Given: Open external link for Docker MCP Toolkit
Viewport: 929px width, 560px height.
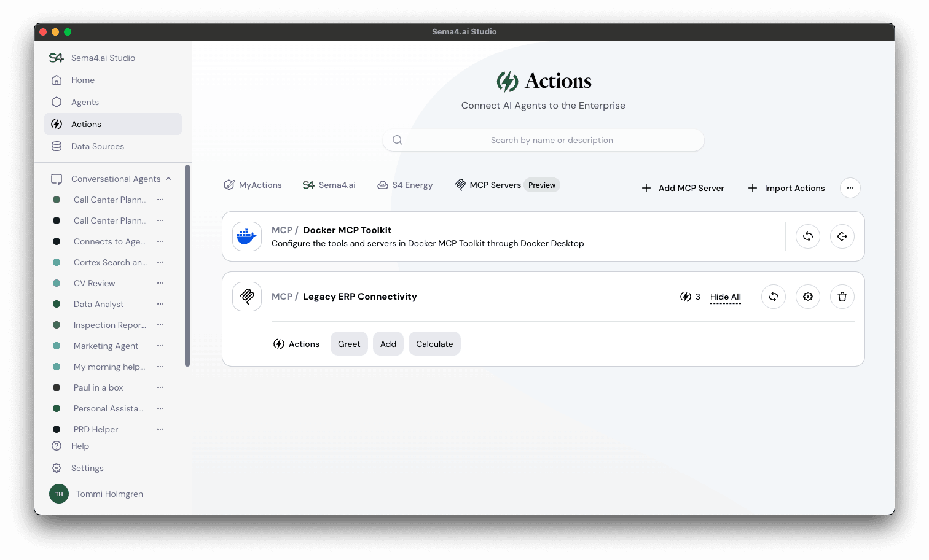Looking at the screenshot, I should [x=842, y=236].
